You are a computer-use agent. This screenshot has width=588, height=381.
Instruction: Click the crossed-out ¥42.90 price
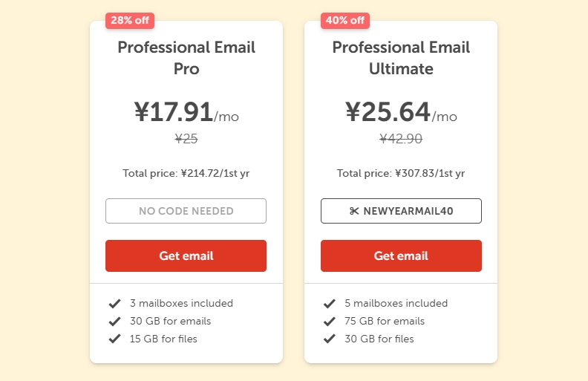[x=401, y=138]
